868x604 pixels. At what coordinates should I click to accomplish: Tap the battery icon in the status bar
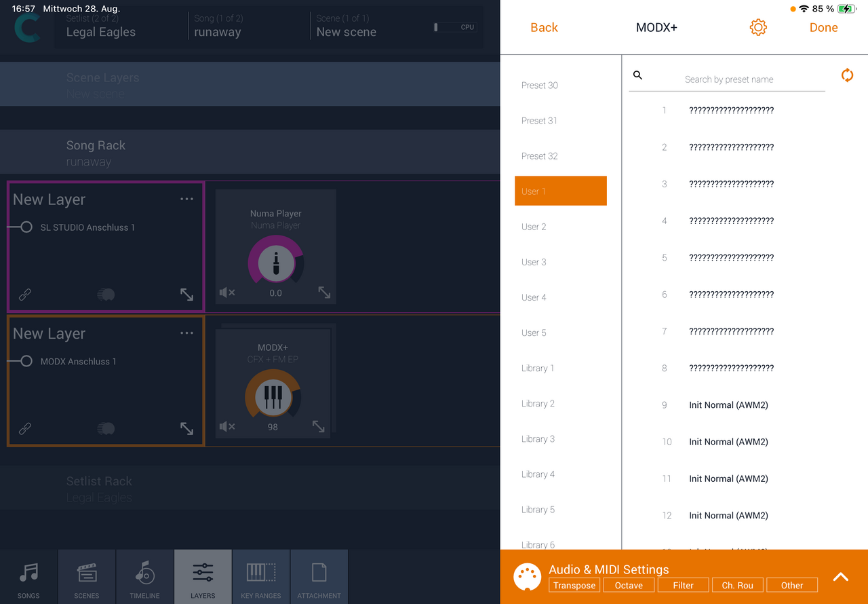(x=847, y=9)
